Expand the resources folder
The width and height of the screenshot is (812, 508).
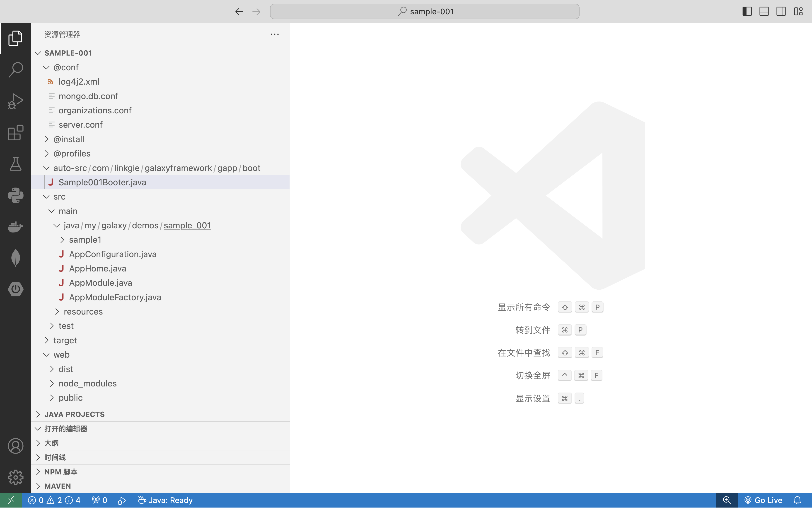coord(160,312)
